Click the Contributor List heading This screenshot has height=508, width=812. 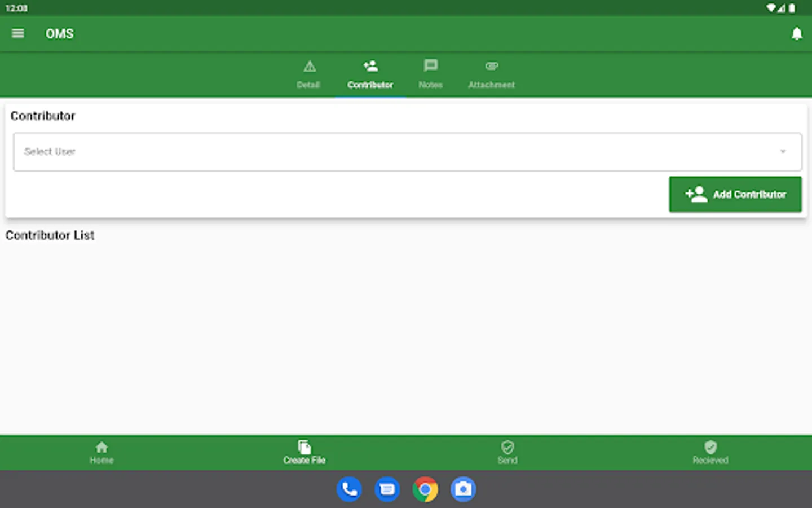point(50,235)
